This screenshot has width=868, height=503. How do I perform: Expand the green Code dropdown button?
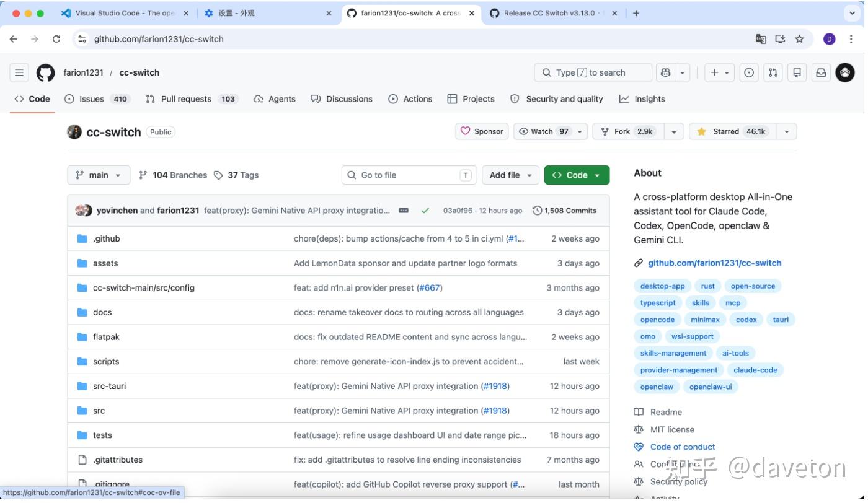[x=577, y=175]
